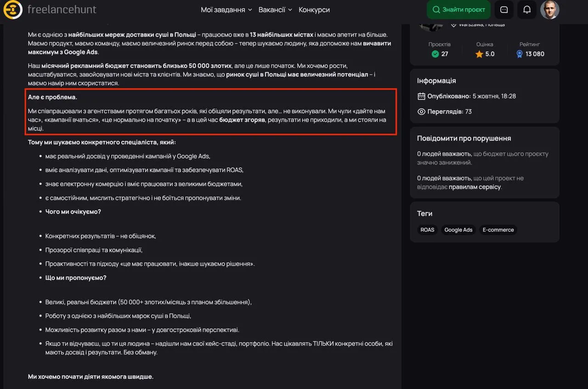Click the Інформація panel heading
This screenshot has width=588, height=389.
click(x=436, y=80)
